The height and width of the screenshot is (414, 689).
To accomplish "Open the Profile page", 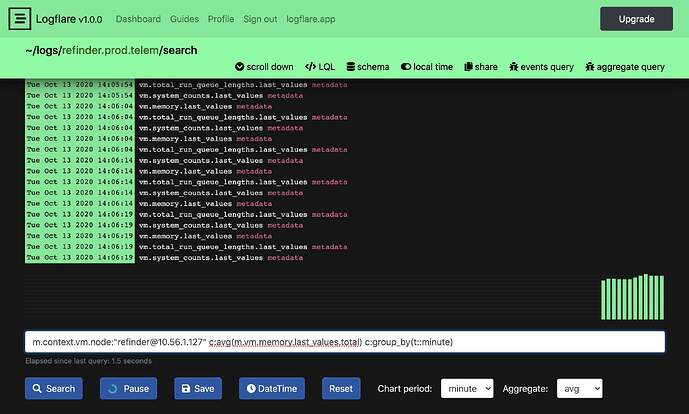I will (221, 19).
